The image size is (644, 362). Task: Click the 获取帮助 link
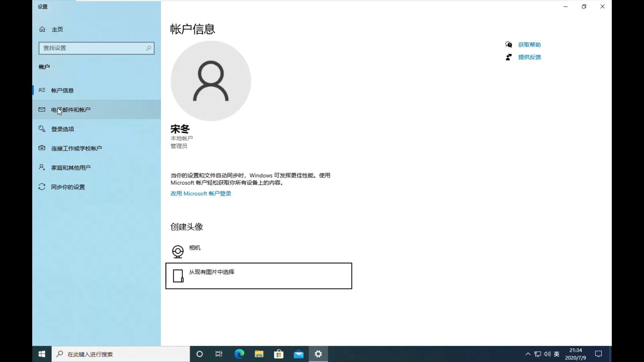pyautogui.click(x=529, y=45)
